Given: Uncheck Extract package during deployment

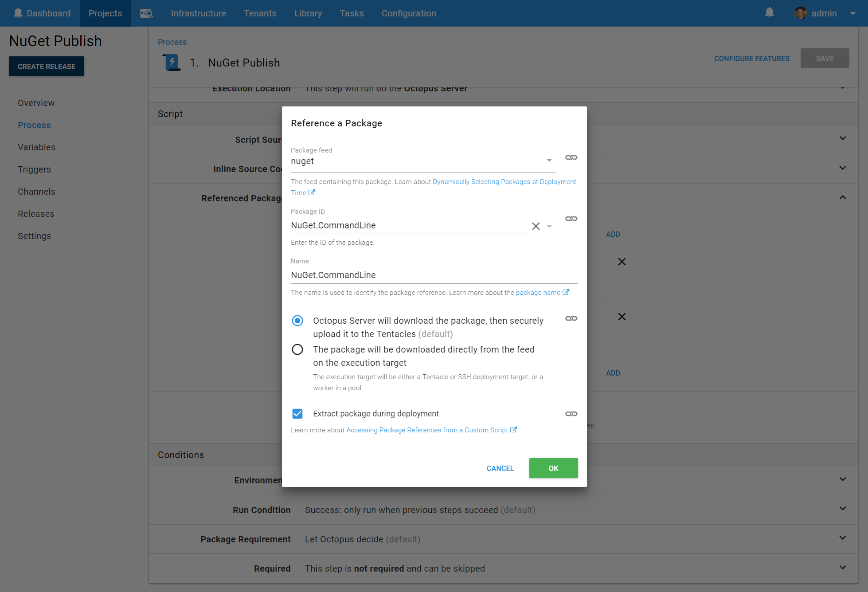Looking at the screenshot, I should (x=297, y=414).
